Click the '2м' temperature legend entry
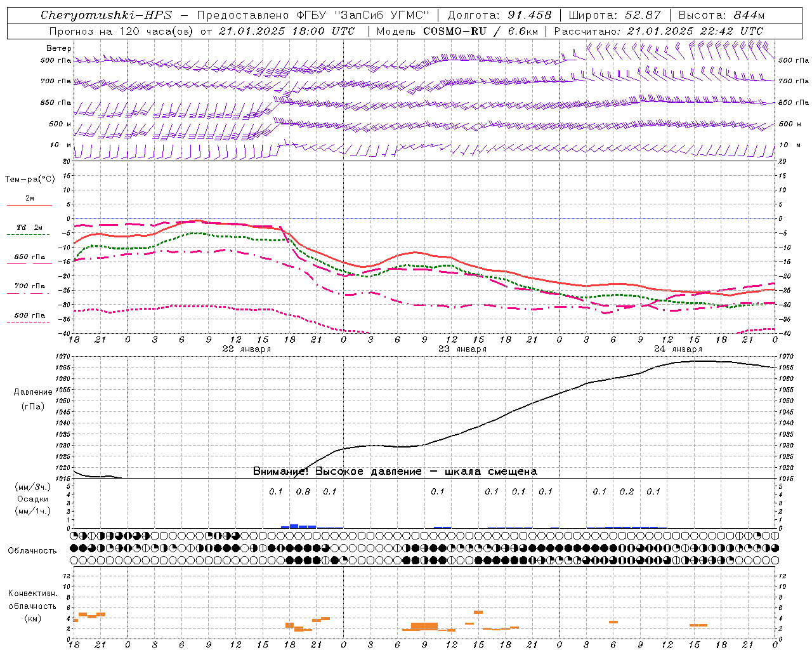Screen dimensions: 812x650 (30, 199)
